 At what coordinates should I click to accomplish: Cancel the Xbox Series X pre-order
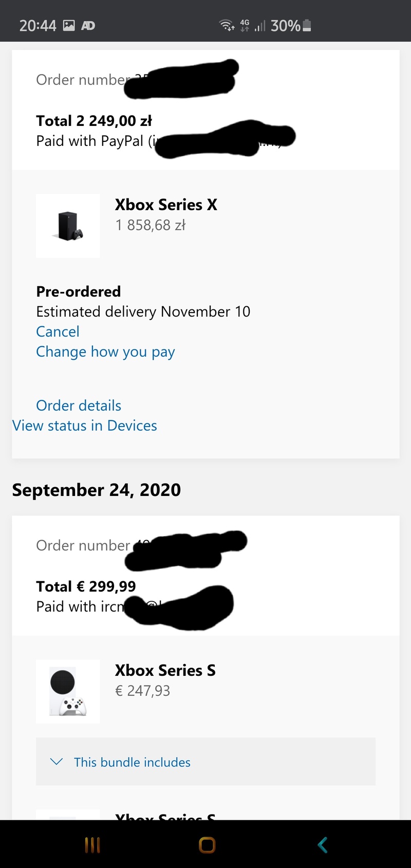[58, 331]
